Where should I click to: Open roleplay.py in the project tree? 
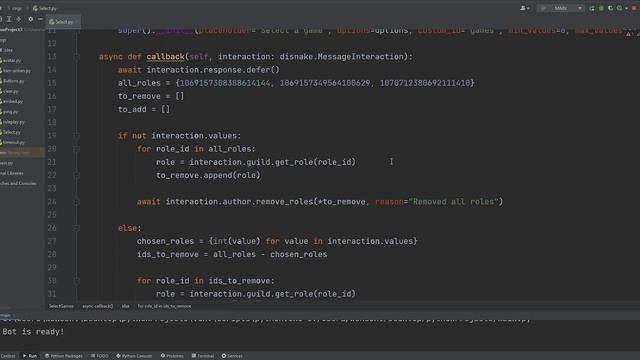13,122
